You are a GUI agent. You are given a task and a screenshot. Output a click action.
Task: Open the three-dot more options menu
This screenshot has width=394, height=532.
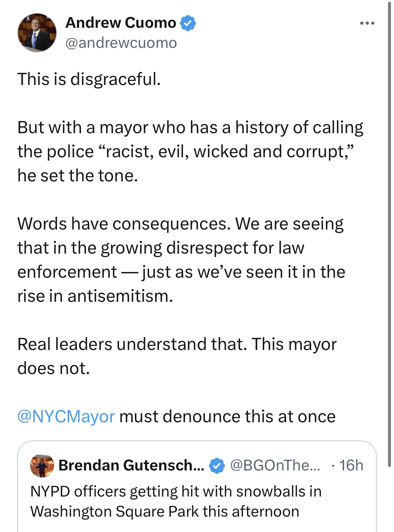(x=367, y=23)
